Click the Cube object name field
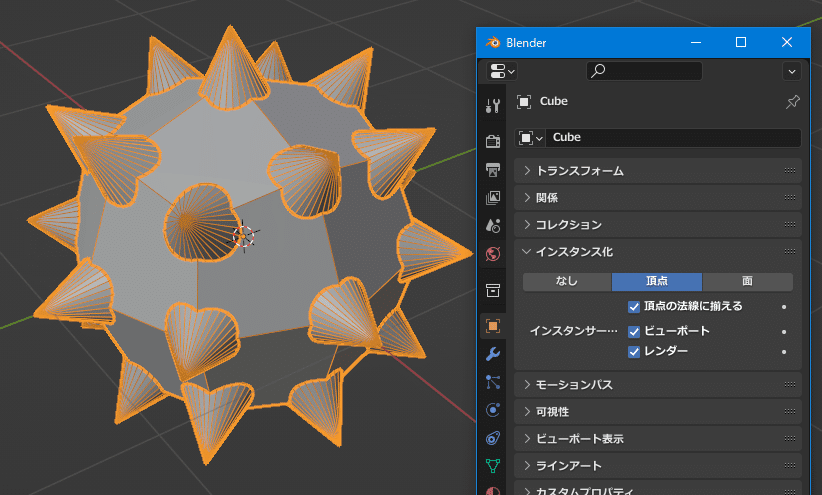822x495 pixels. [x=673, y=138]
